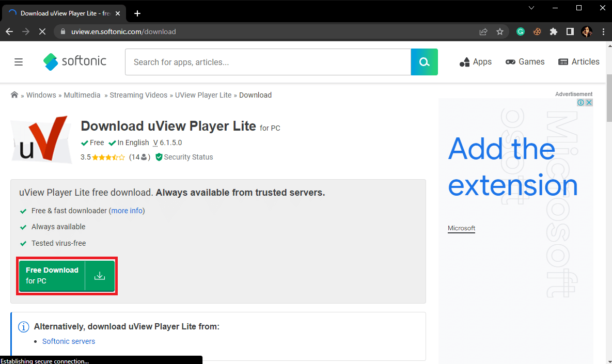Image resolution: width=612 pixels, height=364 pixels.
Task: Open the Softonic hamburger menu
Action: [19, 62]
